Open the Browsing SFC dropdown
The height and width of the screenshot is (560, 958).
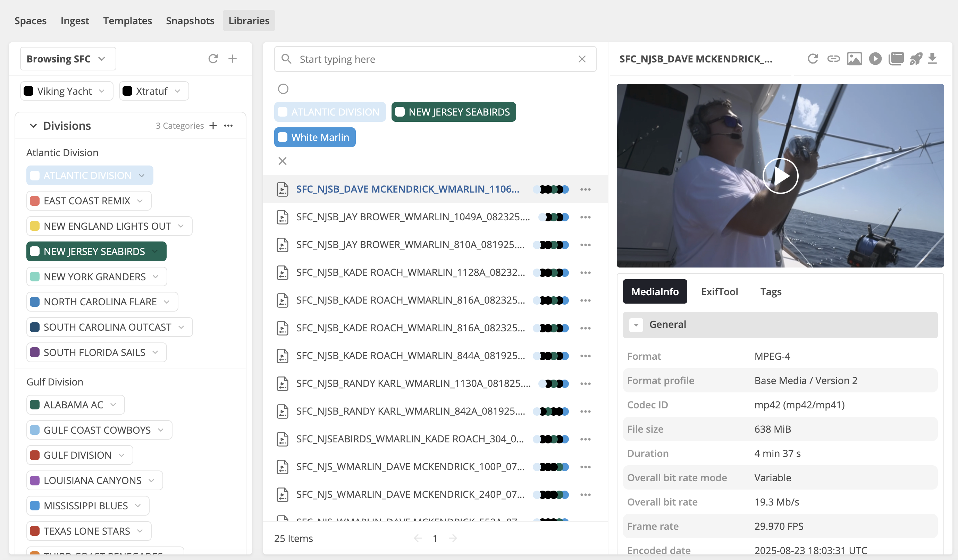(68, 59)
